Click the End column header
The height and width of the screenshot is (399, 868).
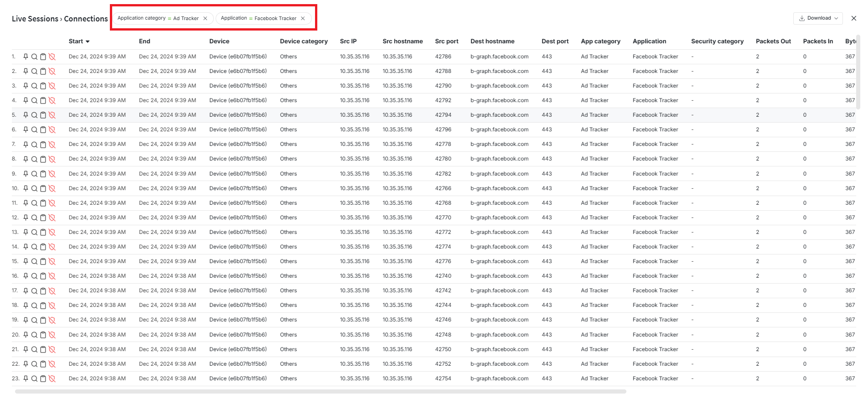(x=145, y=41)
